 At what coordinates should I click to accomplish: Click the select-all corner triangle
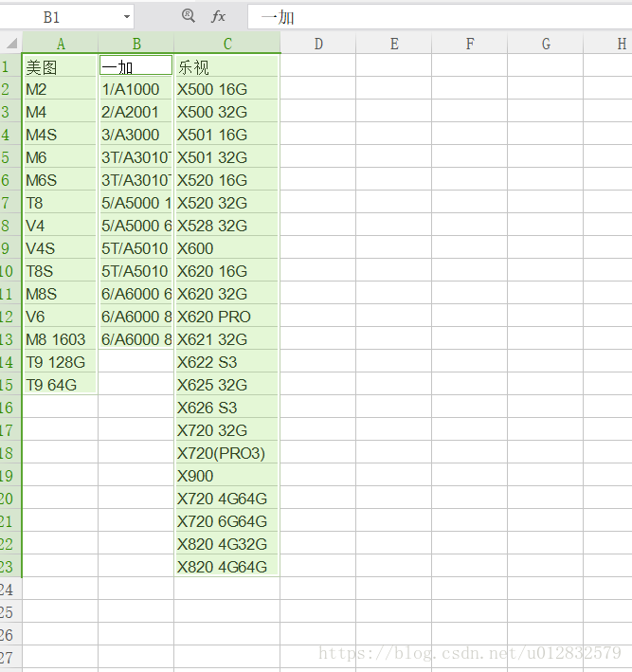(11, 43)
